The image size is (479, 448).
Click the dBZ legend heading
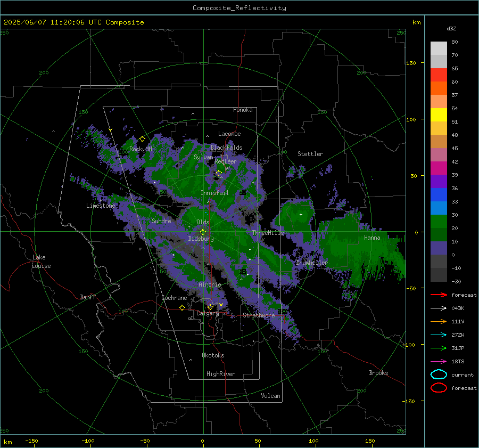pos(451,28)
